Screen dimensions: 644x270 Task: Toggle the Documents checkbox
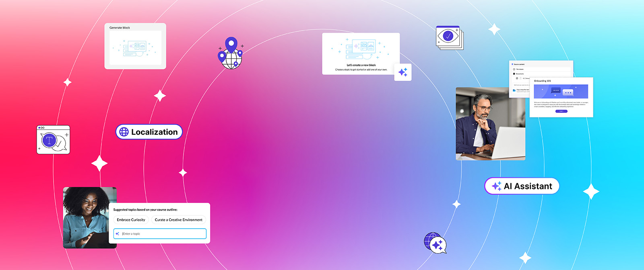pyautogui.click(x=514, y=74)
